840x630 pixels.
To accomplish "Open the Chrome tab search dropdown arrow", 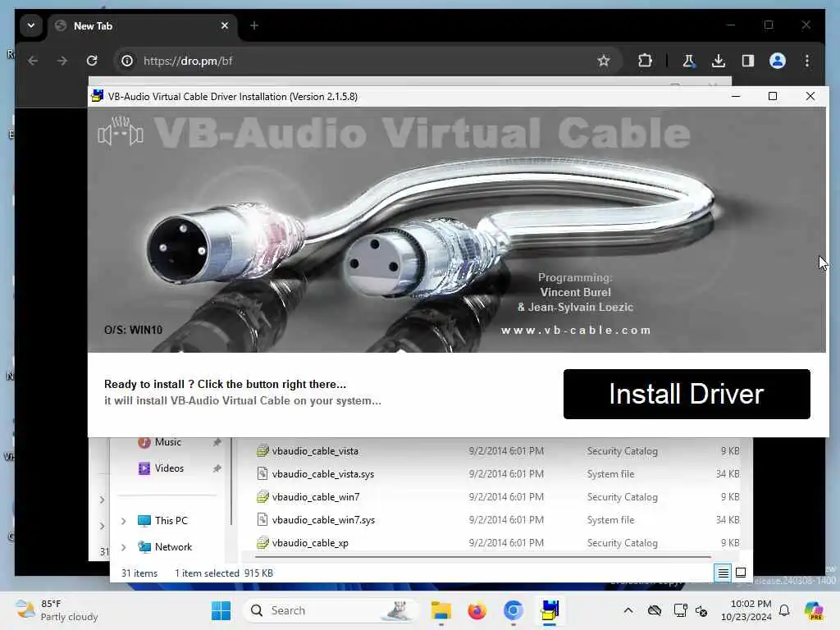I will tap(31, 25).
